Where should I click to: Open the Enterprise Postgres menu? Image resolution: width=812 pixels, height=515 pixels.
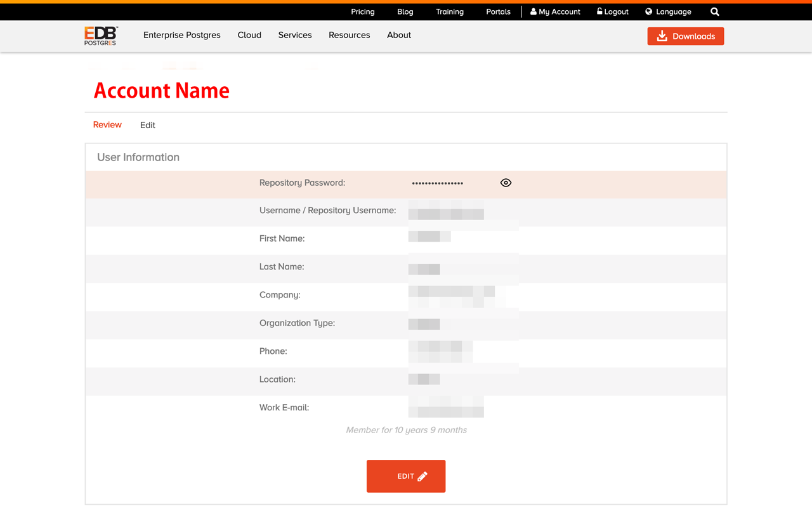[182, 35]
